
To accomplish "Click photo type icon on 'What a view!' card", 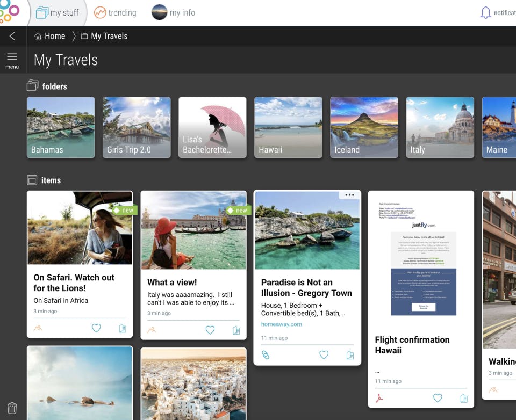I will tap(152, 330).
